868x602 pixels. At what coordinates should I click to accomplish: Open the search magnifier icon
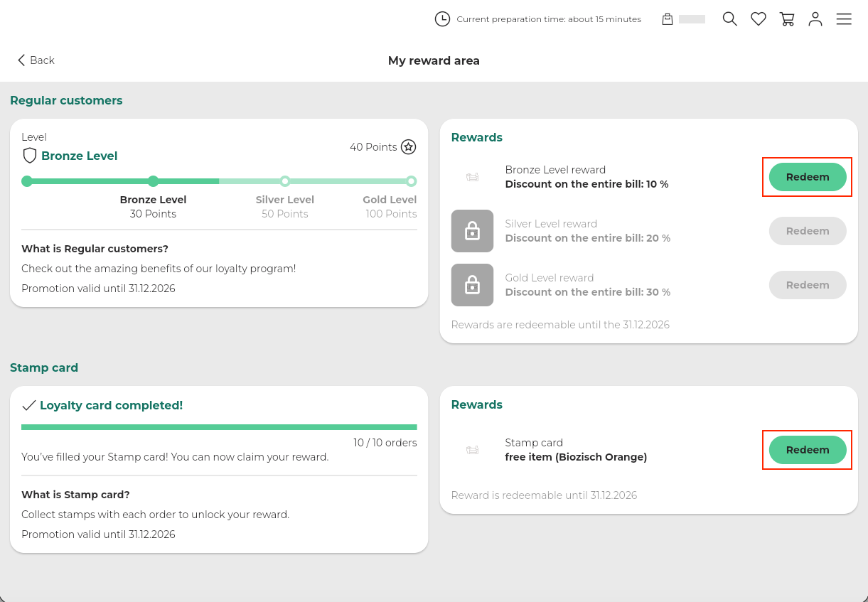click(x=729, y=19)
